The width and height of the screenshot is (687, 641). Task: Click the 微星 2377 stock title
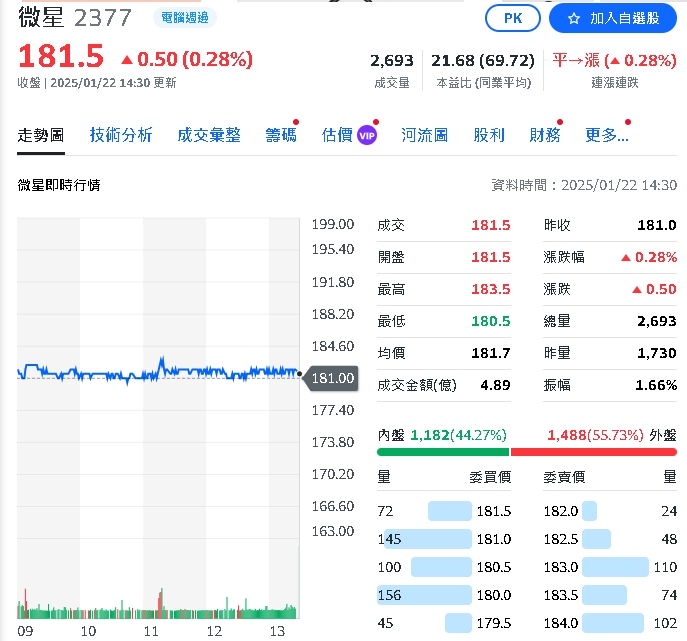point(75,18)
